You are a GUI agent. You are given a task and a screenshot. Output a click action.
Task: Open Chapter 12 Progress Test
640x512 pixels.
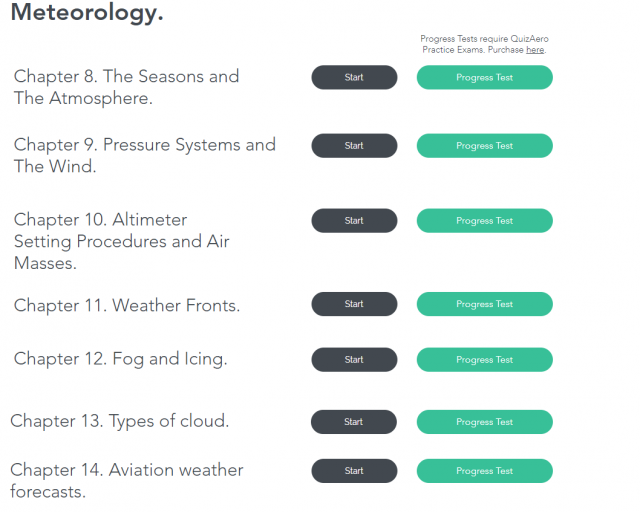pyautogui.click(x=484, y=360)
